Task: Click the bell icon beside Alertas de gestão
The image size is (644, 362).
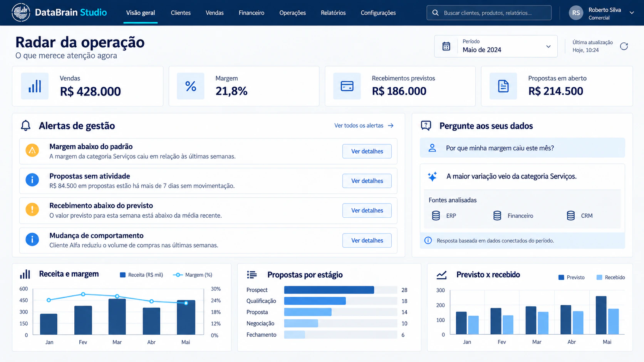Action: (26, 126)
